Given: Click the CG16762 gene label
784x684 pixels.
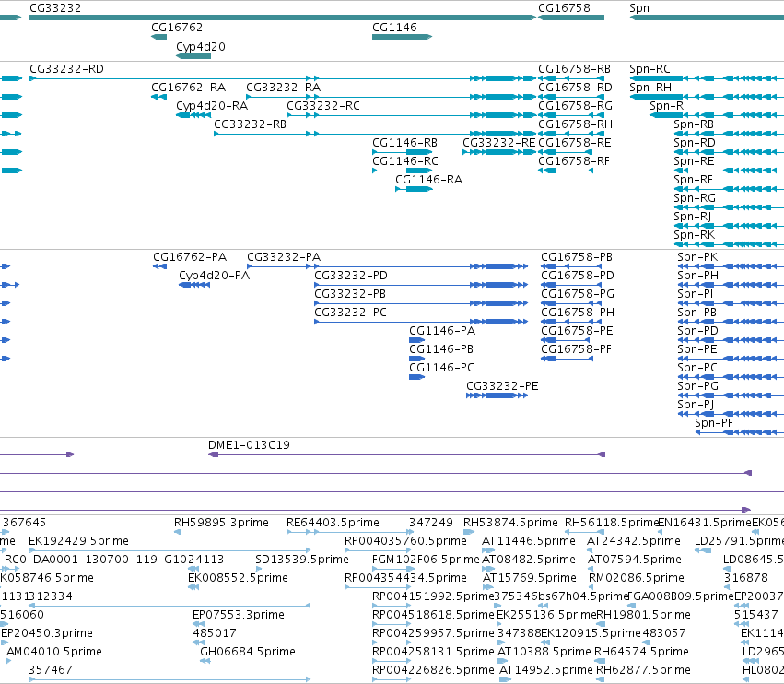Looking at the screenshot, I should pos(177,28).
